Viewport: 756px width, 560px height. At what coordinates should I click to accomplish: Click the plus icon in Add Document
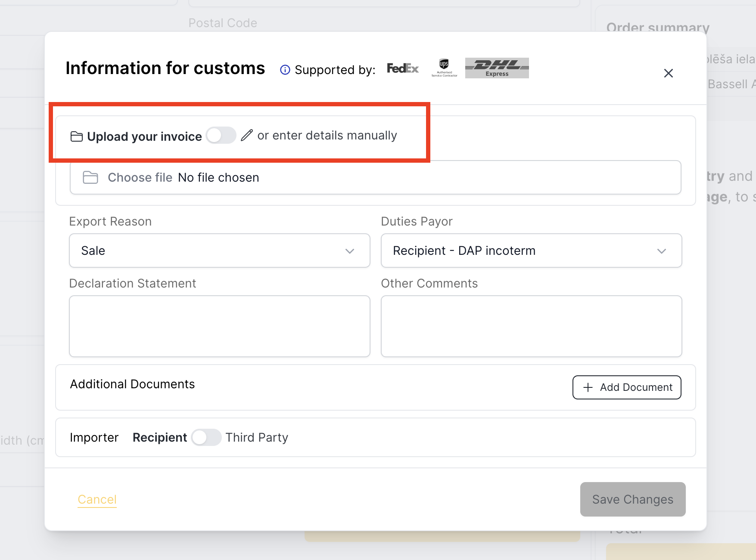(588, 387)
